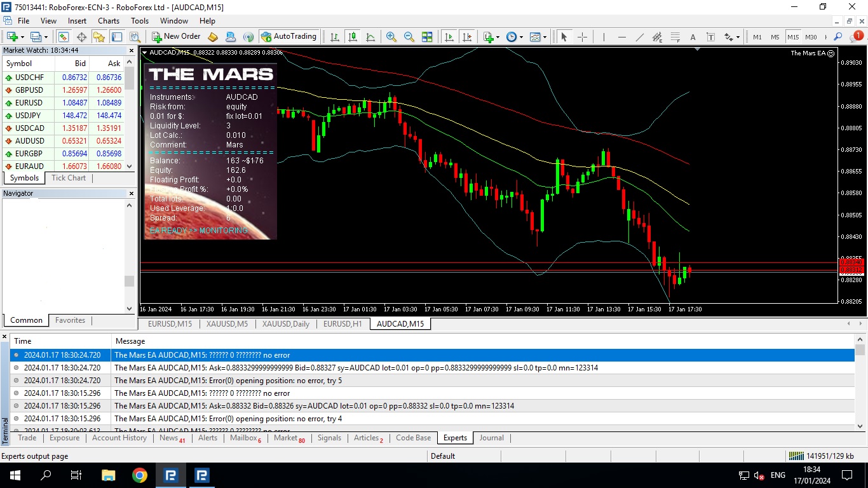Switch to Favorites tab in Navigator
Image resolution: width=868 pixels, height=488 pixels.
pos(70,320)
